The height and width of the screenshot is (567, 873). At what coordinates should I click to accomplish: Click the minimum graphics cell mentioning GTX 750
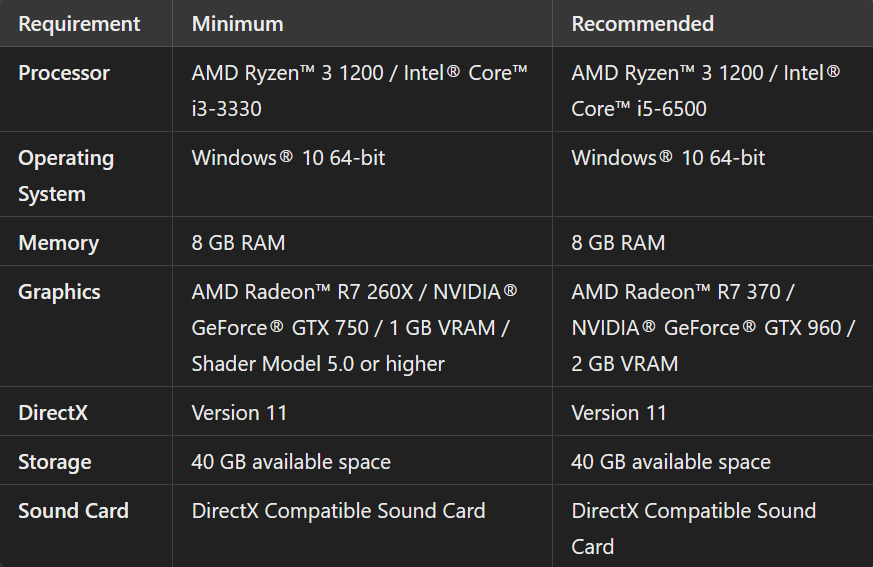[x=354, y=328]
